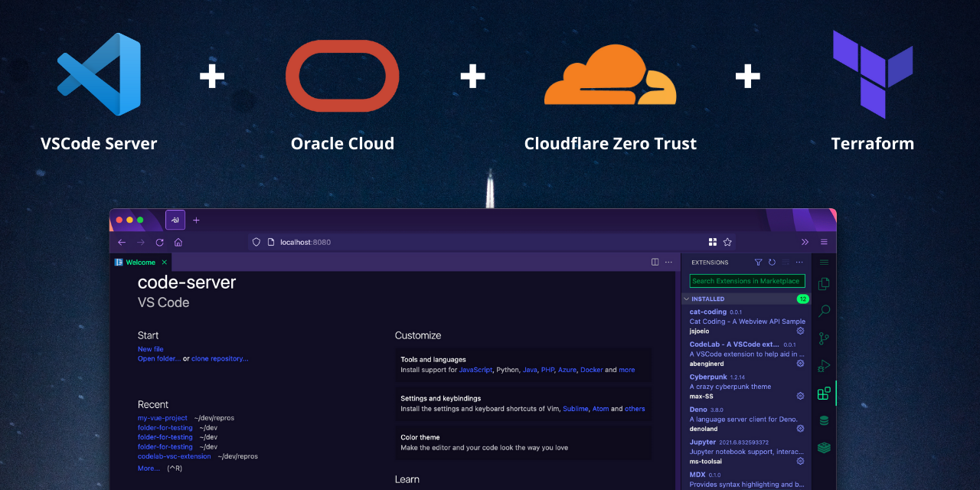Click the New file link

click(x=151, y=349)
